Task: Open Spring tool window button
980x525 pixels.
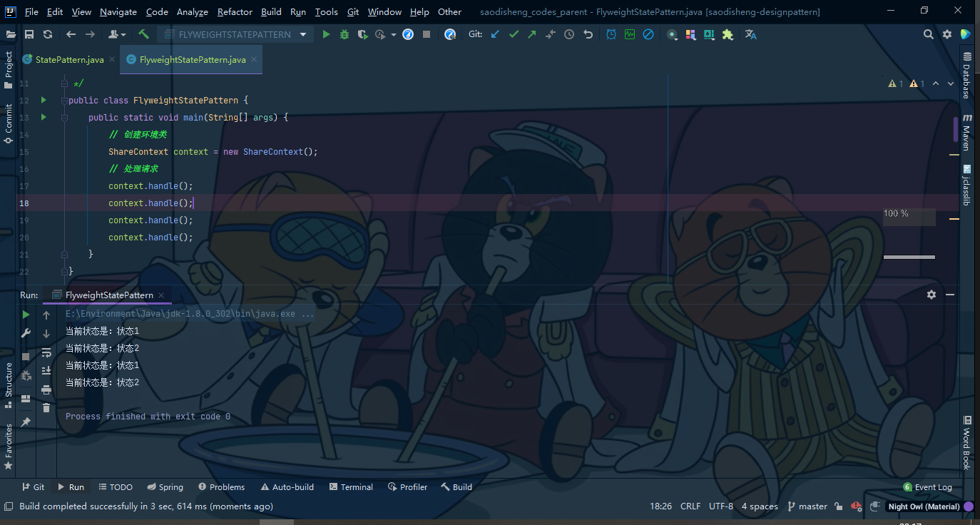Action: pos(165,487)
